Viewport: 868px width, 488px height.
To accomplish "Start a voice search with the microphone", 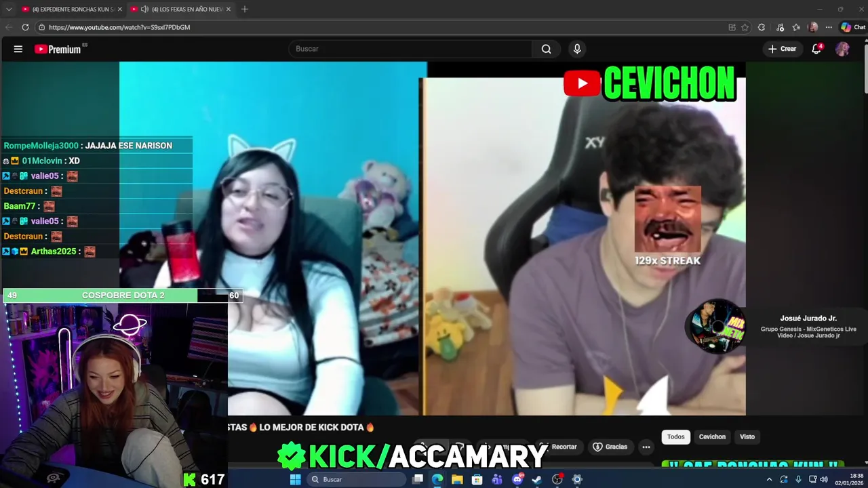I will (x=577, y=49).
